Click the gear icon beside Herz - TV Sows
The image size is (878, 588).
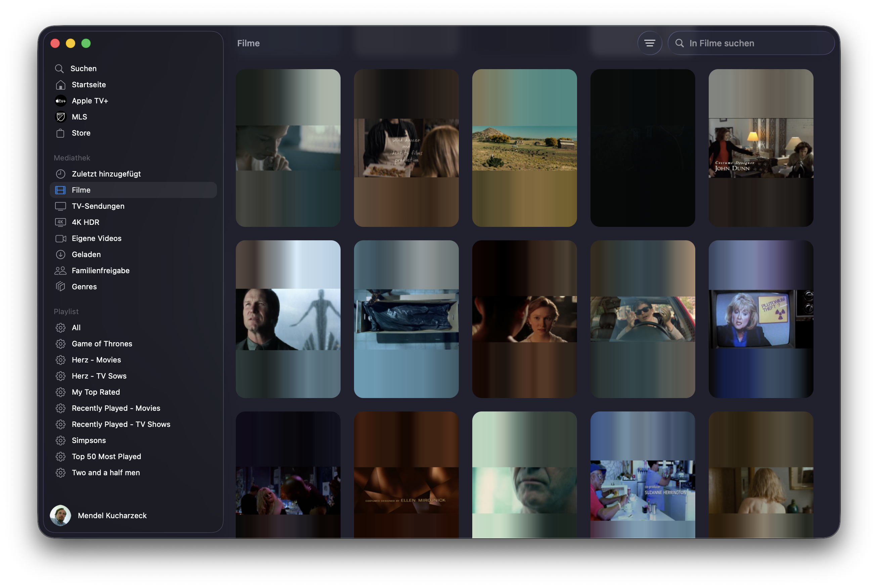60,376
